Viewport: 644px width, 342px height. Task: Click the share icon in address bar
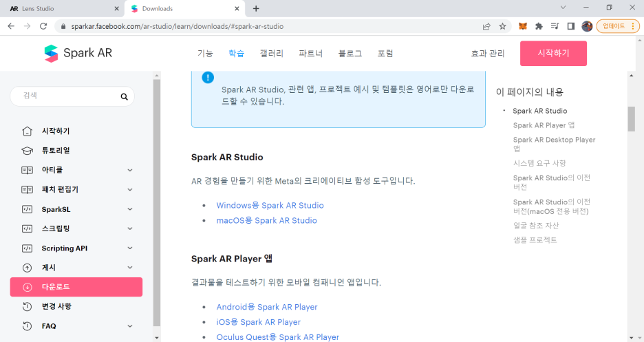pyautogui.click(x=486, y=26)
